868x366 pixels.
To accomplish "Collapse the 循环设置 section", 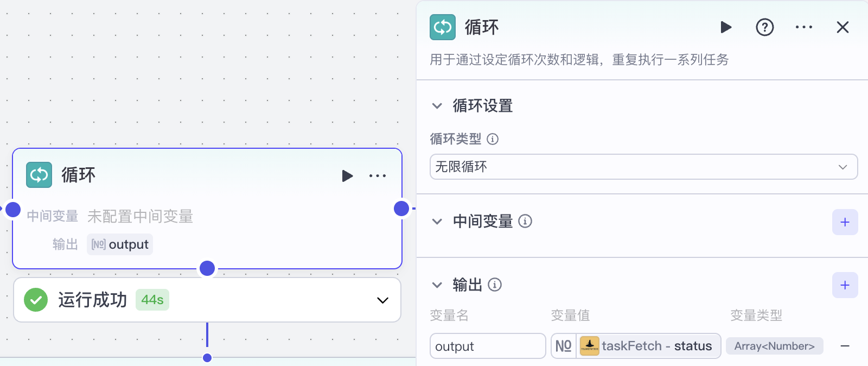I will (437, 105).
